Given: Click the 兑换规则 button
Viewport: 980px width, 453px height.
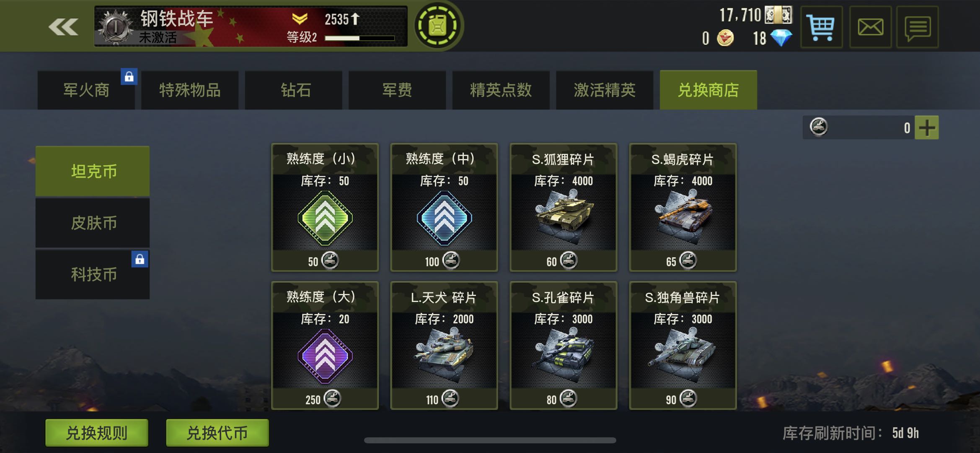Looking at the screenshot, I should point(97,432).
